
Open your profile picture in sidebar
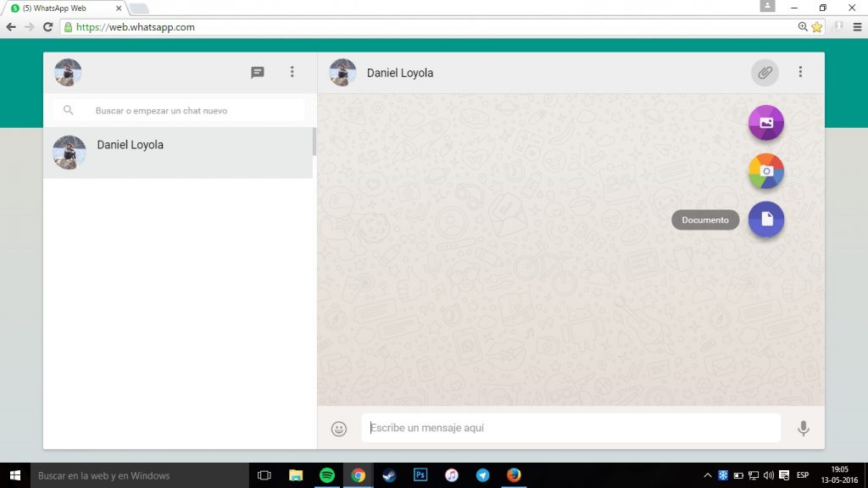(x=68, y=73)
